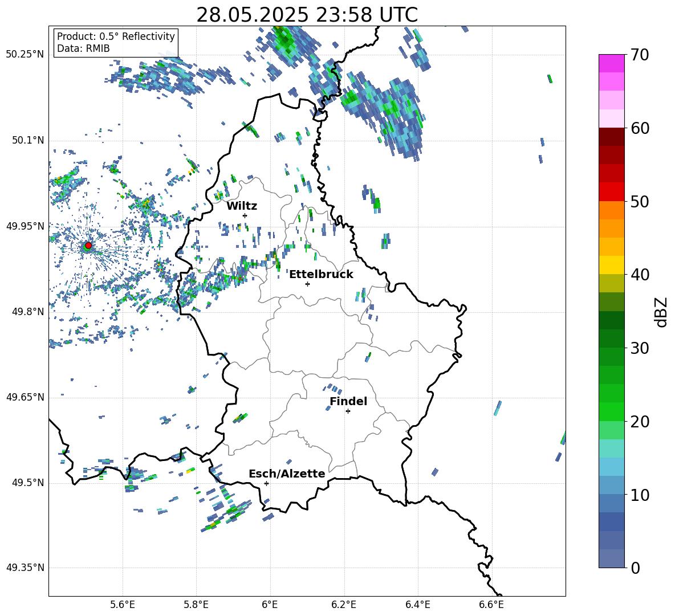Click the 6.2°E longitude label
675x616 pixels.
(344, 605)
